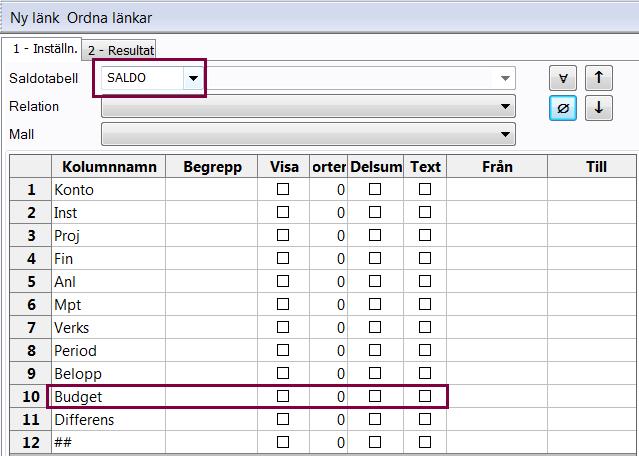Toggle Visa for the Proj row
The width and height of the screenshot is (639, 456).
click(x=283, y=235)
